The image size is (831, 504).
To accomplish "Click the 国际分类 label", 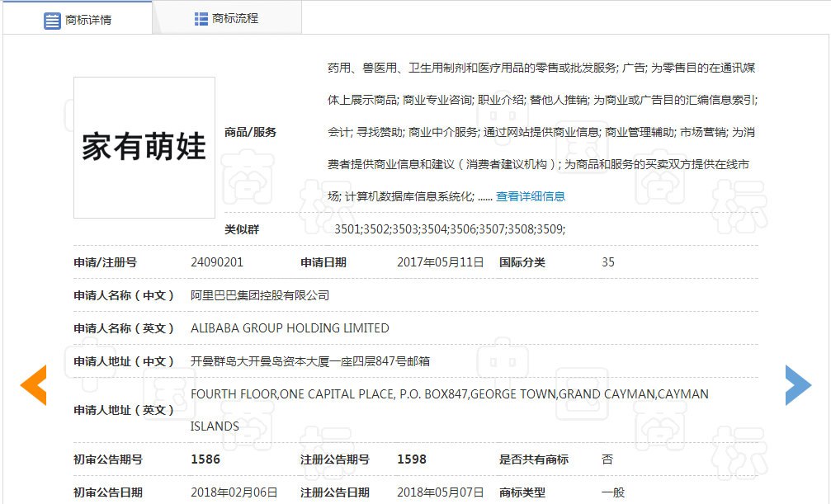I will coord(522,262).
